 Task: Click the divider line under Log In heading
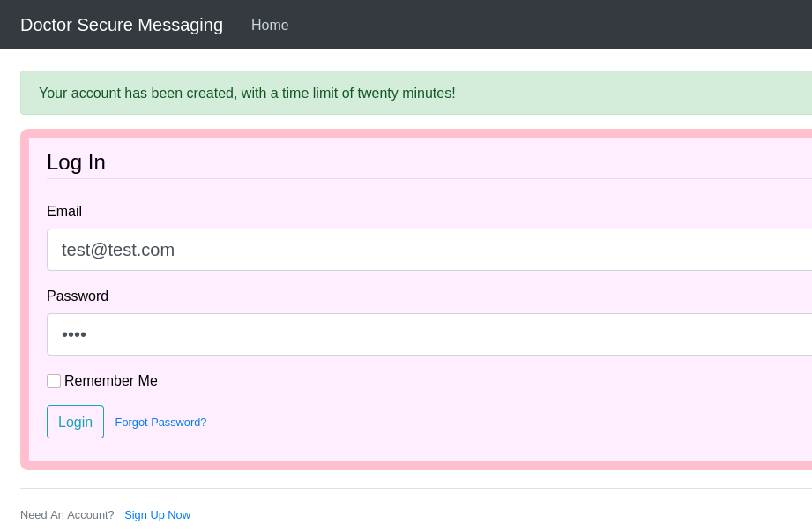click(x=423, y=179)
